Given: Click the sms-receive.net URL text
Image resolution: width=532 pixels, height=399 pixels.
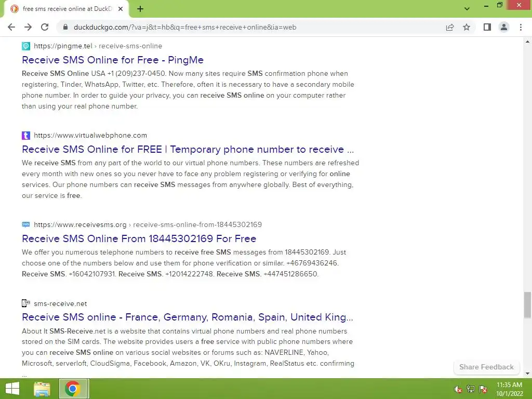Looking at the screenshot, I should tap(60, 303).
